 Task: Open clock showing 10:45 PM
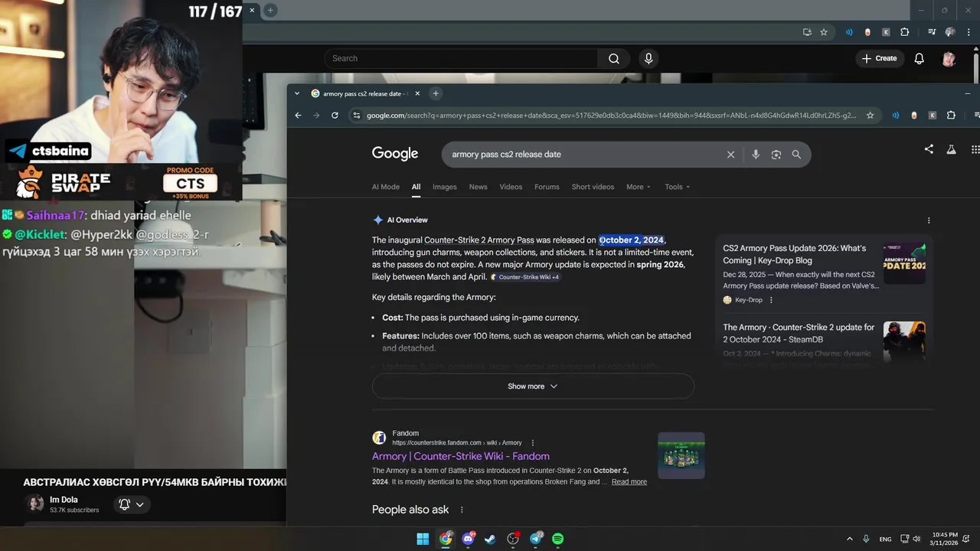(x=944, y=539)
